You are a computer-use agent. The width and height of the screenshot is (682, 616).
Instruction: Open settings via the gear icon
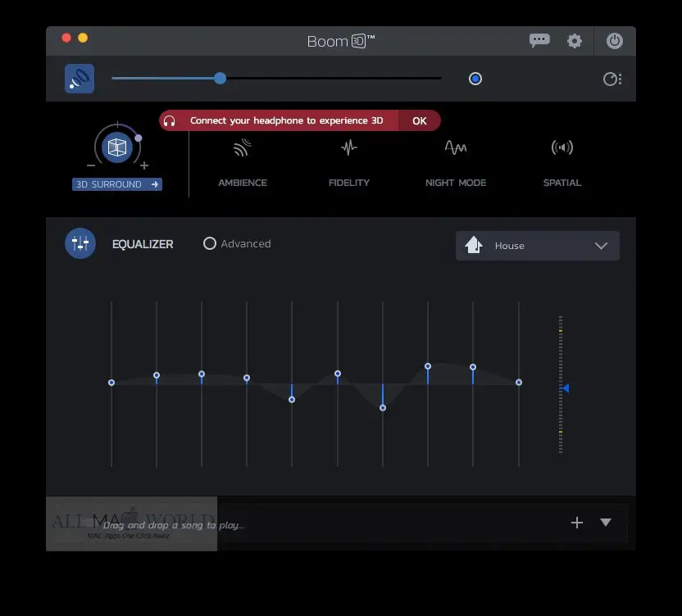pos(574,41)
